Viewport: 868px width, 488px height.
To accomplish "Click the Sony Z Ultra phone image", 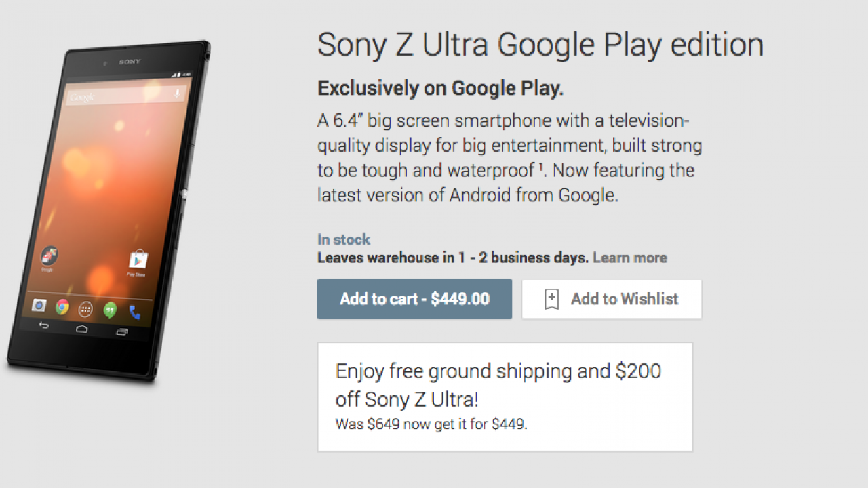I will pos(108,210).
